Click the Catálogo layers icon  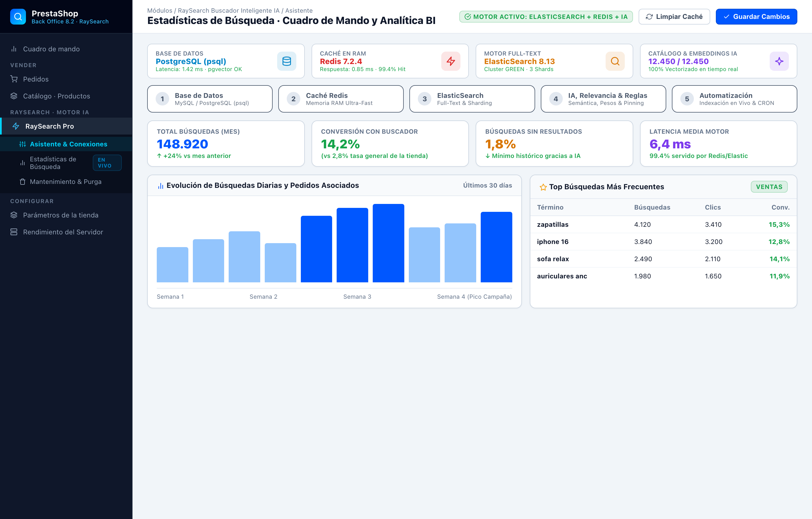click(x=14, y=96)
